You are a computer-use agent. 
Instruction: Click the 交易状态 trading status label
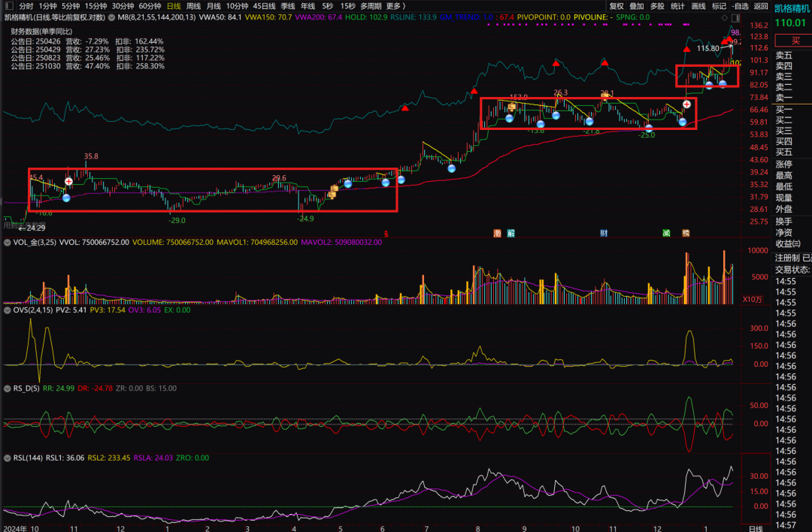coord(792,270)
